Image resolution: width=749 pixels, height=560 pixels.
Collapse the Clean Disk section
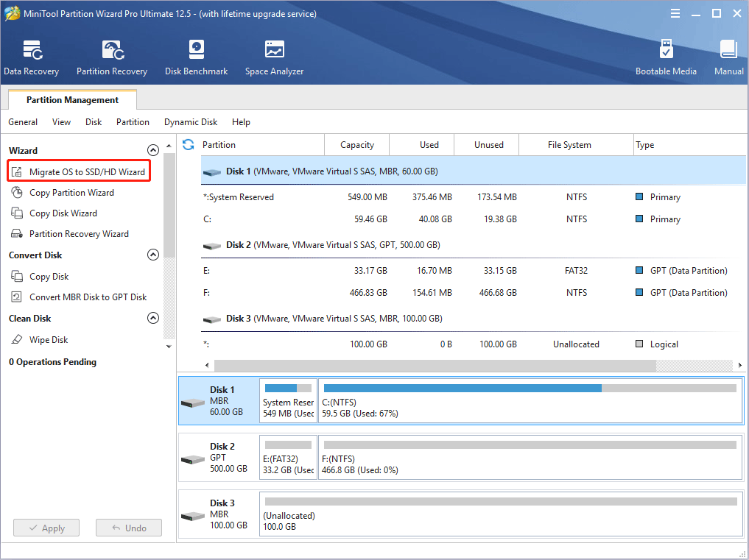click(x=153, y=319)
